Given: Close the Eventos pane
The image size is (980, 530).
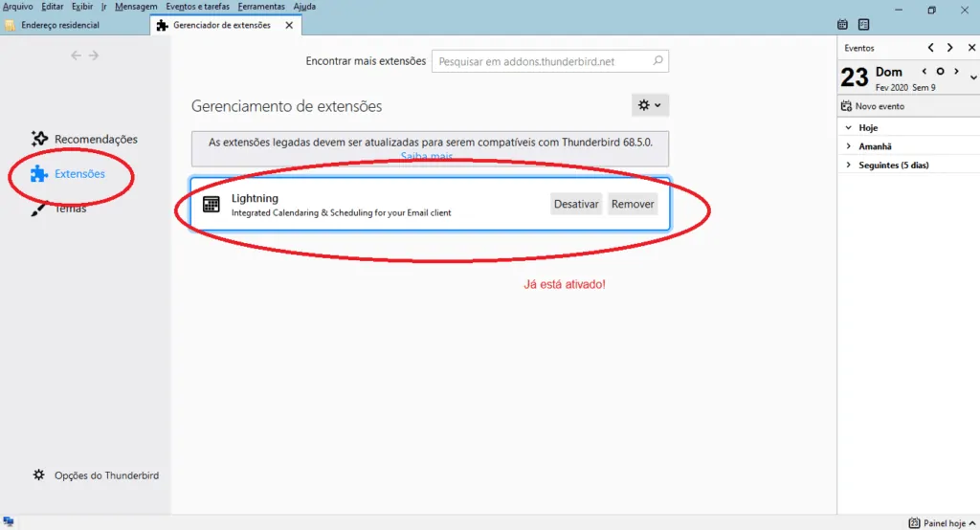Looking at the screenshot, I should click(971, 48).
